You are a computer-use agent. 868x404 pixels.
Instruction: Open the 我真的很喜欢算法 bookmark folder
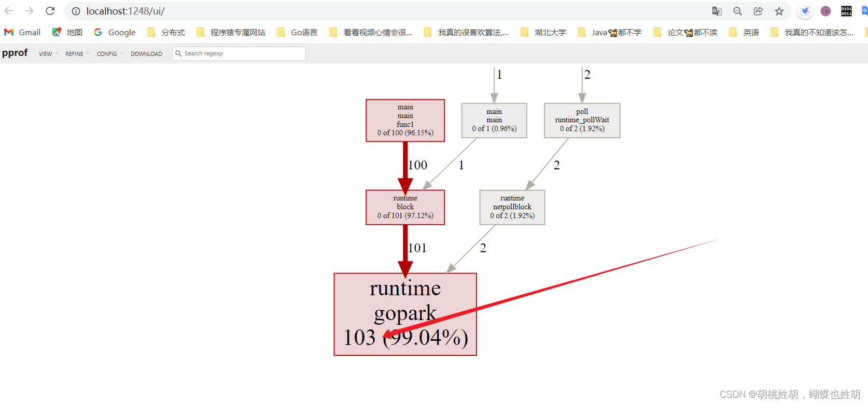click(x=466, y=32)
